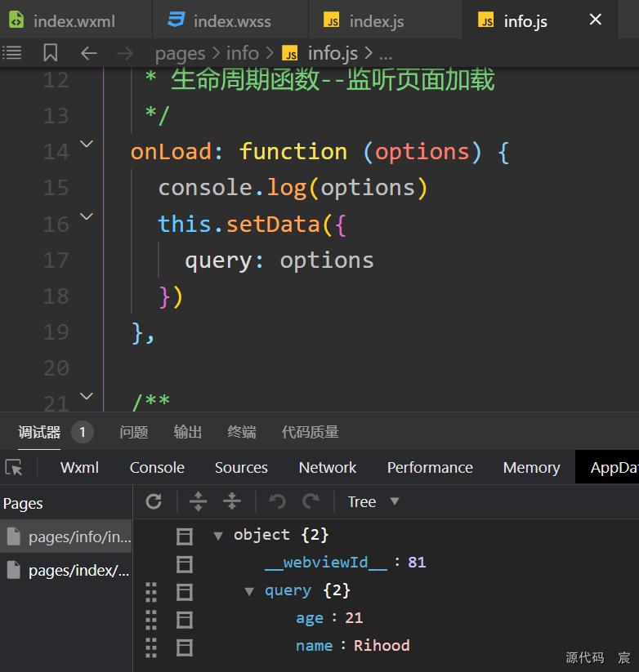Image resolution: width=639 pixels, height=672 pixels.
Task: Toggle the bookmark icon in breadcrumb bar
Action: [x=50, y=53]
